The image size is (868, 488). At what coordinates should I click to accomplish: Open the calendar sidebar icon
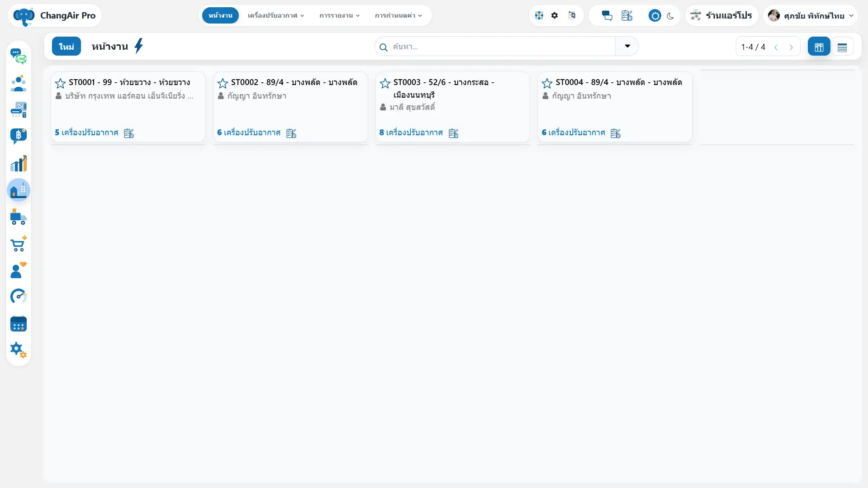(19, 324)
